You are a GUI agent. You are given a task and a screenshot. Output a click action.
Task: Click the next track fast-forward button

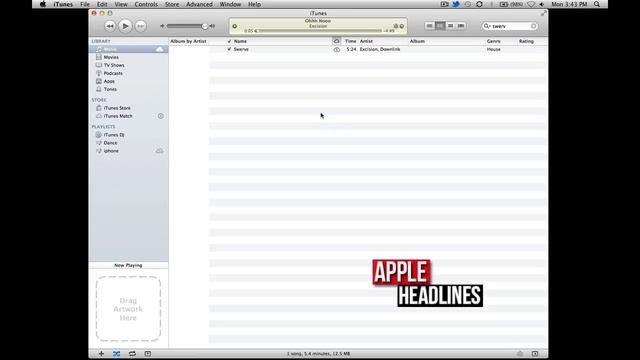(140, 26)
